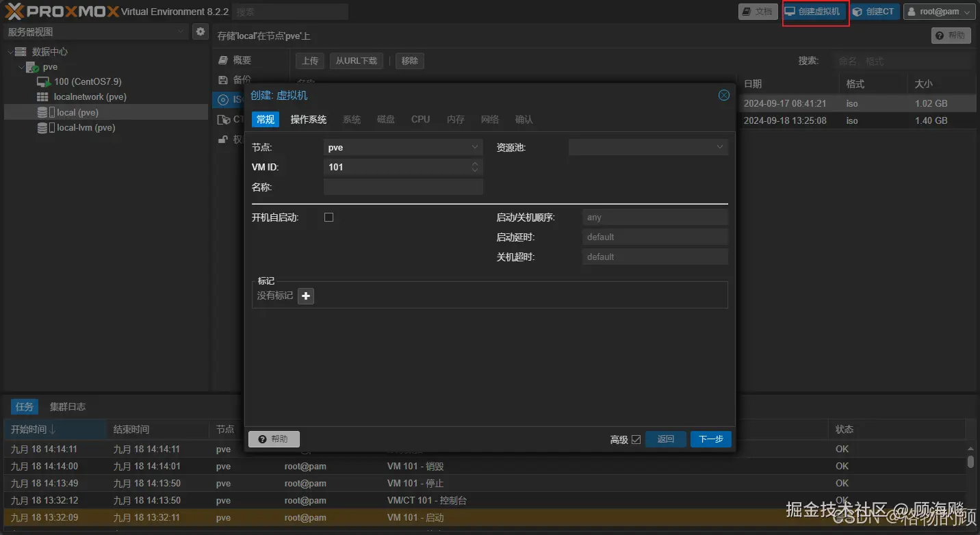The image size is (980, 535).
Task: Click the 移除 remove button
Action: (410, 61)
